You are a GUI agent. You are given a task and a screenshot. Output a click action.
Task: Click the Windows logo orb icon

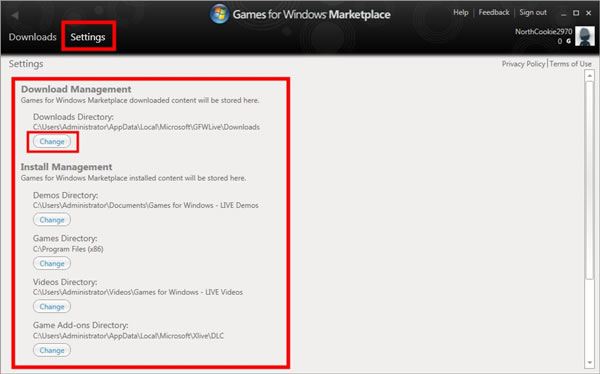219,14
